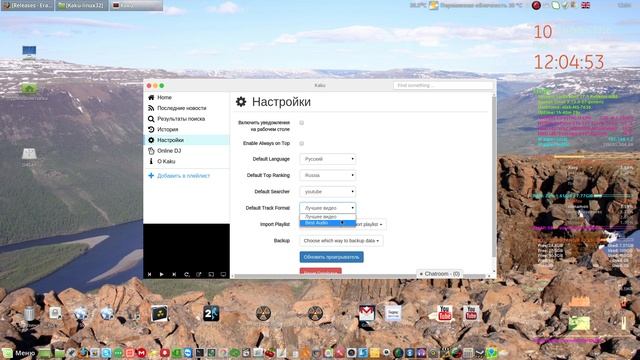Click the open externally icon in player
Image resolution: width=640 pixels, height=360 pixels.
pyautogui.click(x=199, y=274)
